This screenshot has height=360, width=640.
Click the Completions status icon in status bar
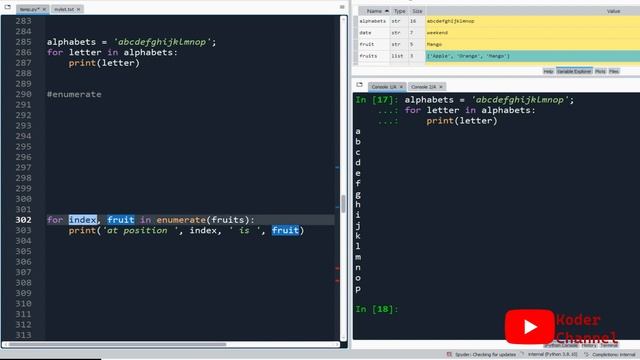click(587, 354)
